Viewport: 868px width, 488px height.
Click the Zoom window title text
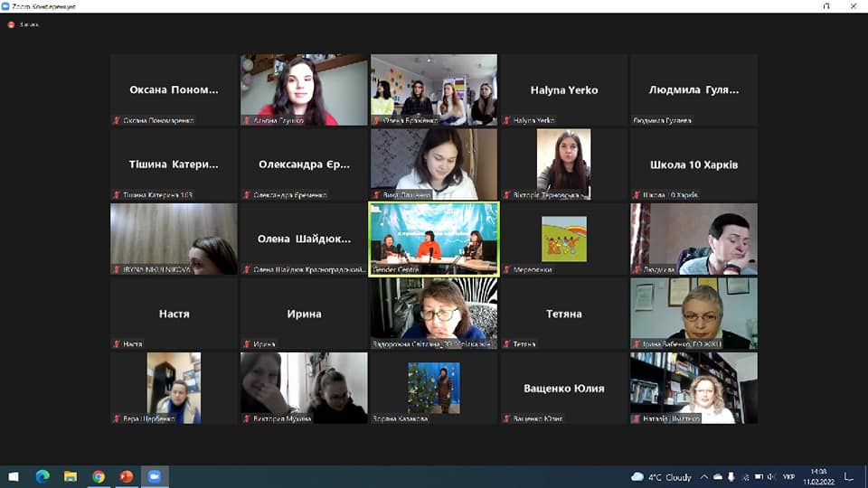click(x=43, y=6)
